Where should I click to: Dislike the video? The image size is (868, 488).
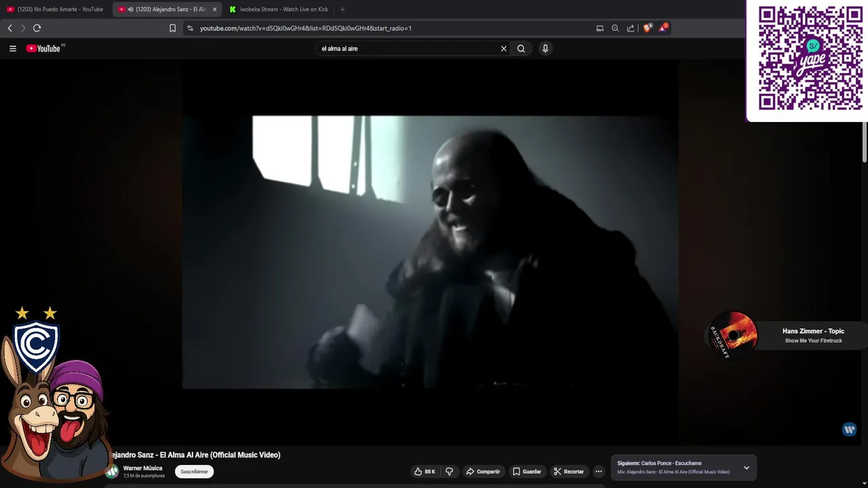pos(448,472)
